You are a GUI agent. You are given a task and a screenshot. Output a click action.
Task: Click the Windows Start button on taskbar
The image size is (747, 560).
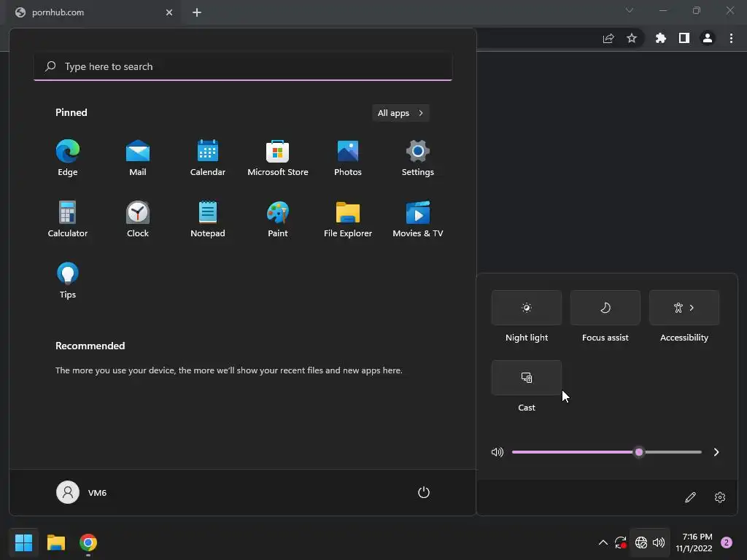point(23,542)
